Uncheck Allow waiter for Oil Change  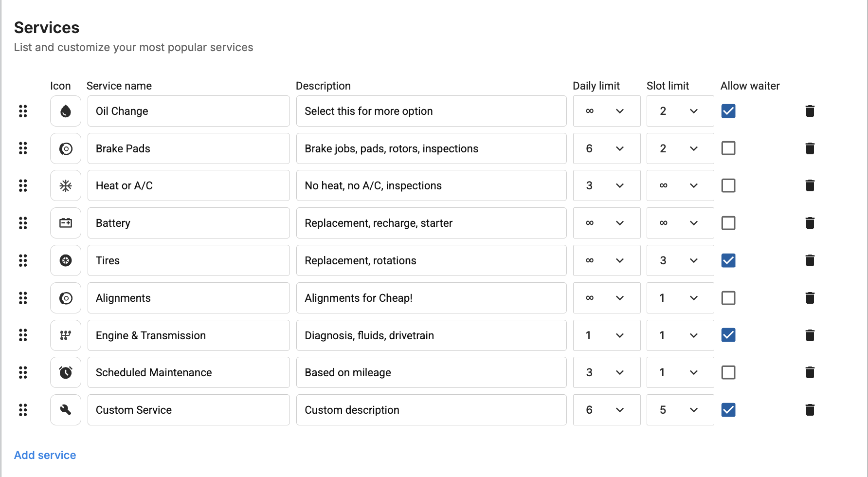click(x=728, y=111)
